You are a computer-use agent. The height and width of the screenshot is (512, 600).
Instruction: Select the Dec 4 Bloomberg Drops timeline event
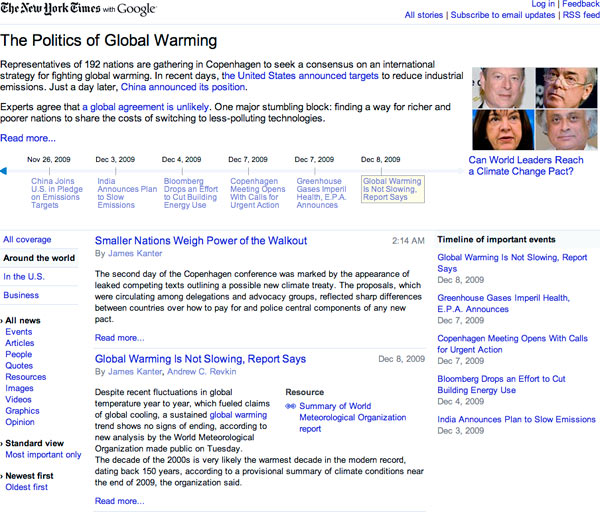pyautogui.click(x=191, y=193)
